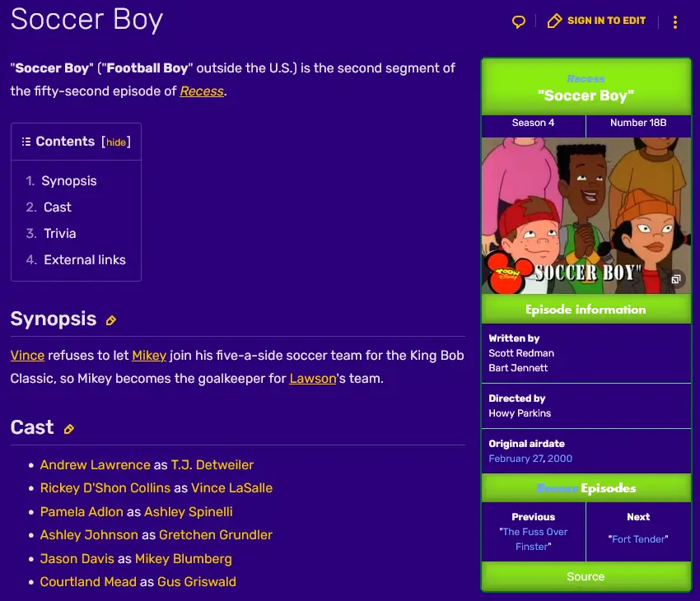Hide the Contents table
This screenshot has height=601, width=700.
pyautogui.click(x=116, y=142)
